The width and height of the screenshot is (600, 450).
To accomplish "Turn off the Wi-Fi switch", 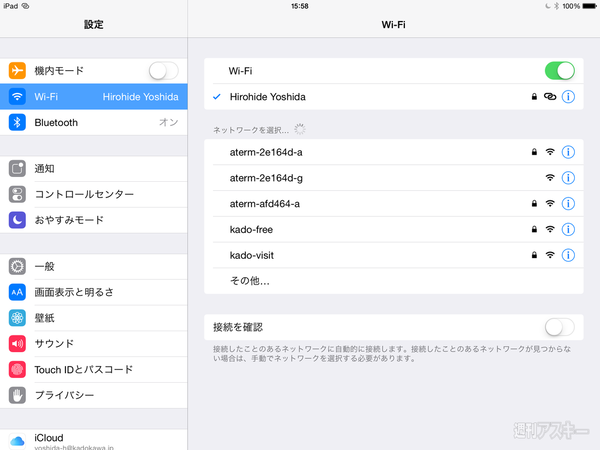I will point(560,71).
